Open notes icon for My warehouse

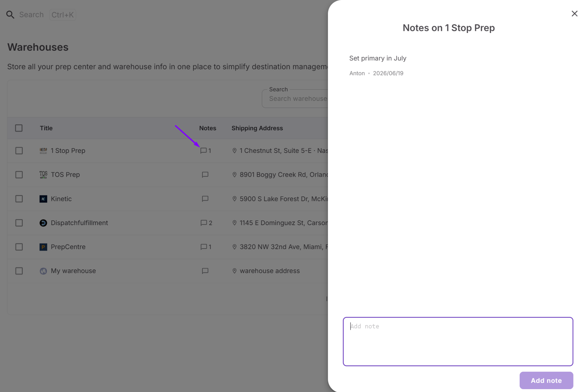coord(205,271)
